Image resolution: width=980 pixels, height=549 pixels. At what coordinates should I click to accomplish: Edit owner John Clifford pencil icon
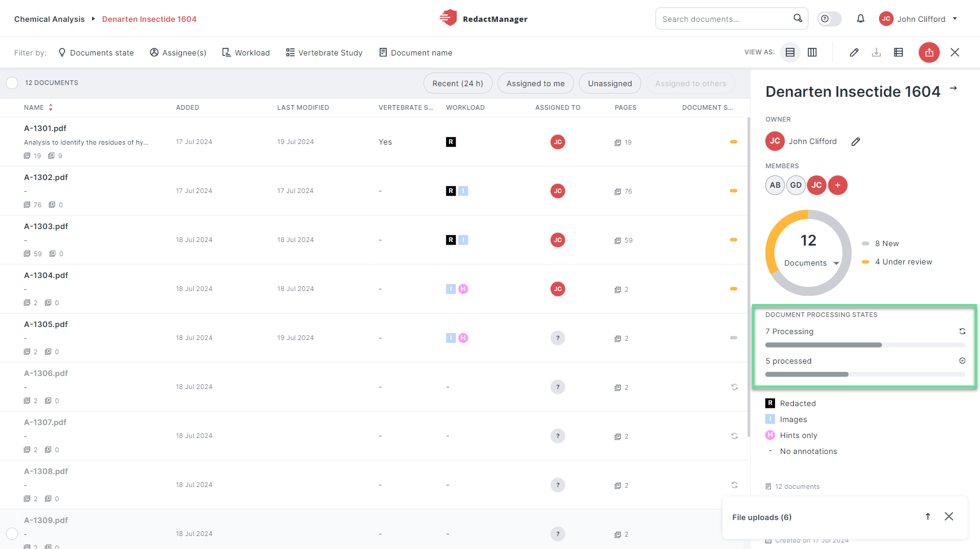click(855, 142)
